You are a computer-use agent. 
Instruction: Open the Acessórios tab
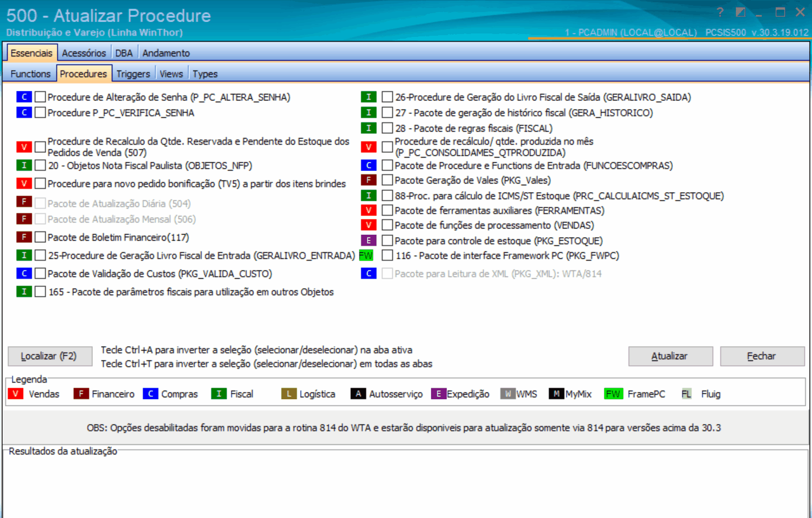(x=84, y=53)
